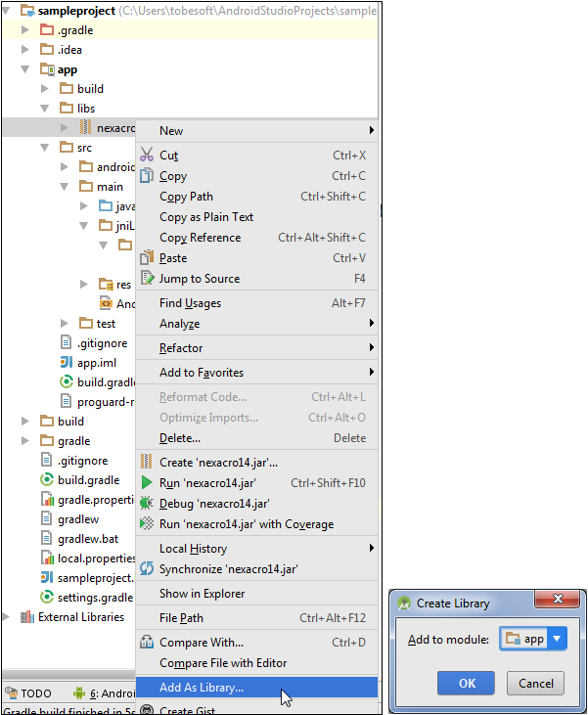The height and width of the screenshot is (715, 588).
Task: Click the green settings.gradle file icon
Action: [x=47, y=597]
